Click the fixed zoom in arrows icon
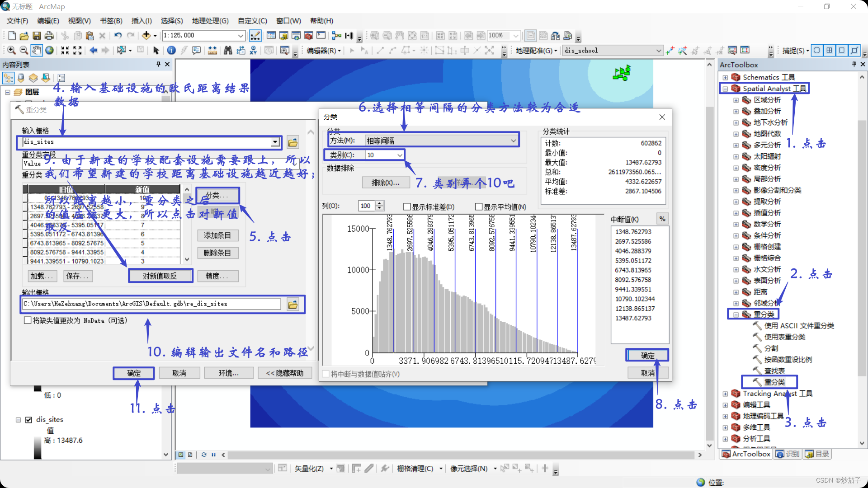 coord(65,50)
